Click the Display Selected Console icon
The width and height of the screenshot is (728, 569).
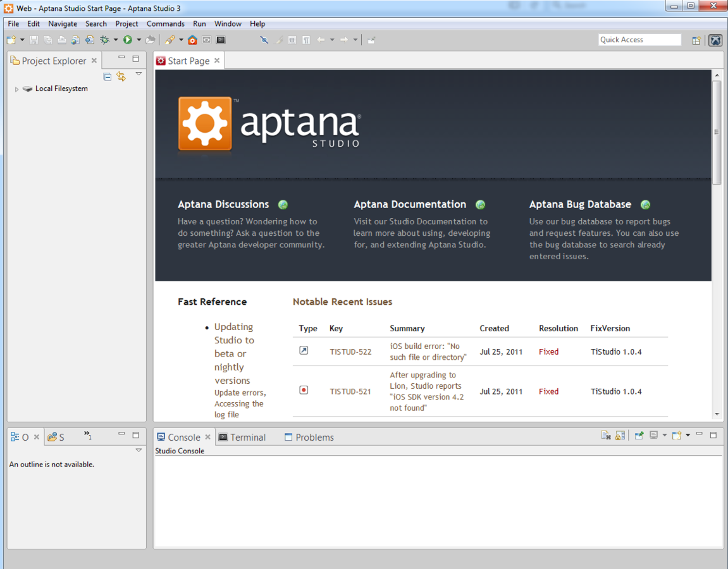(654, 436)
